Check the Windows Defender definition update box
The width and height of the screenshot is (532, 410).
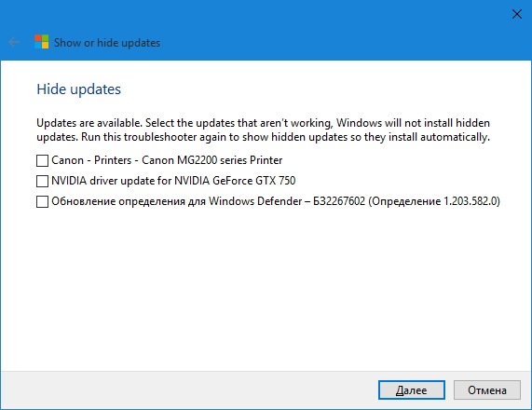click(x=42, y=201)
